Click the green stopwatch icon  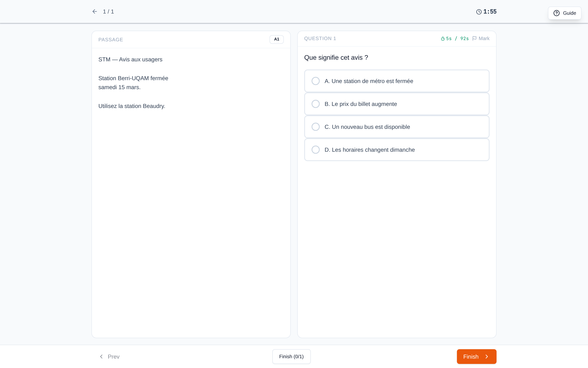[x=443, y=39]
